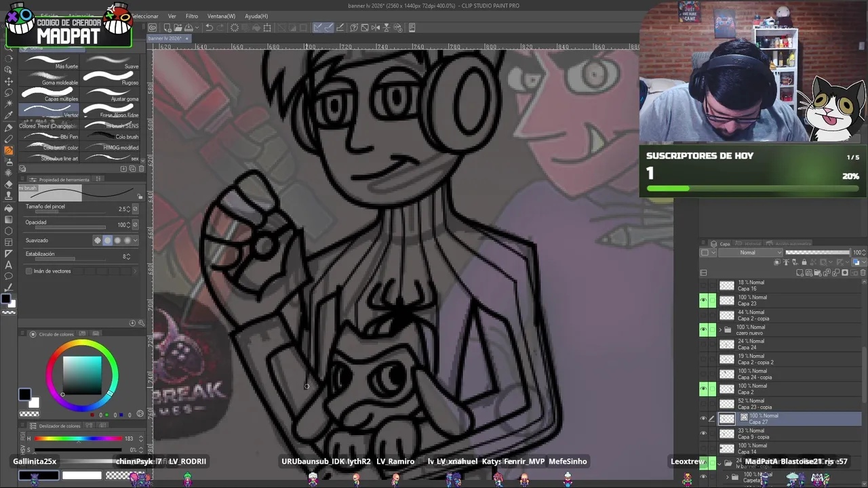The height and width of the screenshot is (488, 868).
Task: Switch to the Capa layers panel tab
Action: [720, 243]
